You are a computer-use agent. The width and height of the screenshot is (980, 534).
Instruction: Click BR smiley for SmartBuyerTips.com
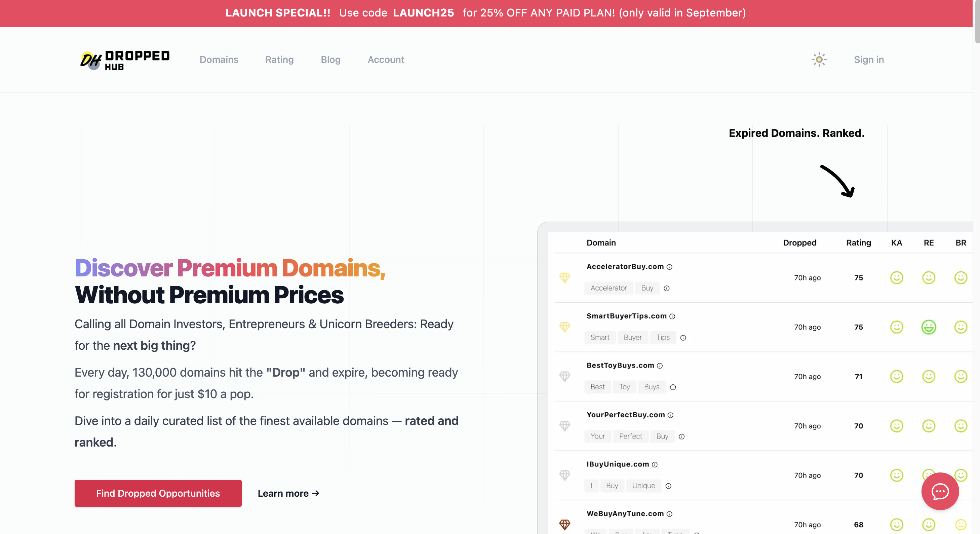coord(961,327)
